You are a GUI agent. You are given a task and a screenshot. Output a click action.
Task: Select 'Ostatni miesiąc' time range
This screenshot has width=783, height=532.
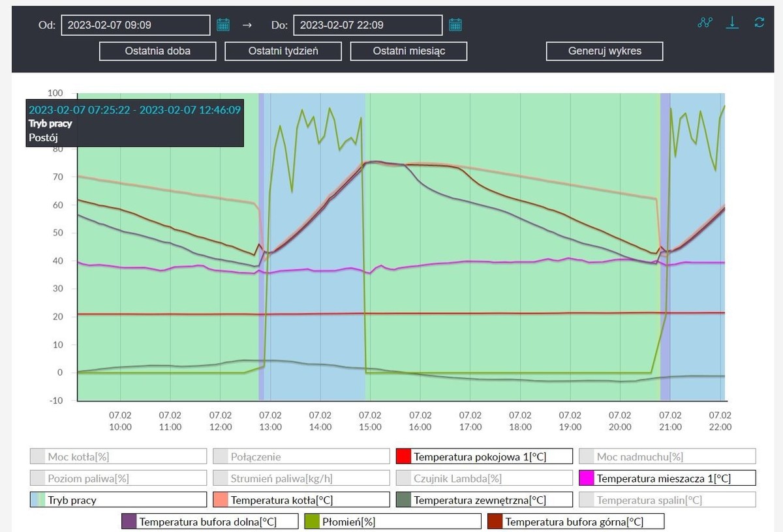coord(408,51)
